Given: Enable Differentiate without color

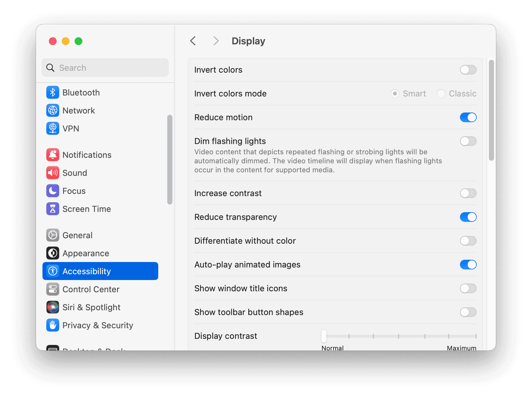Looking at the screenshot, I should point(468,241).
